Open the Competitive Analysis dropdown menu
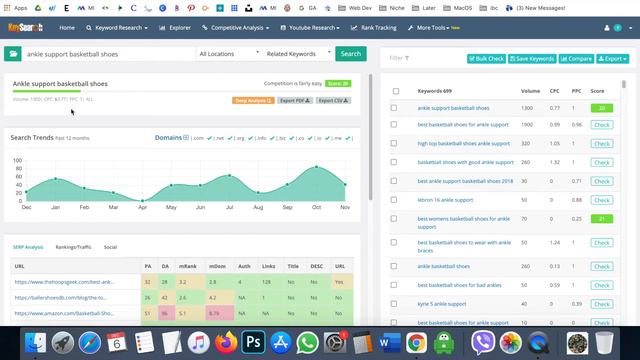 236,28
